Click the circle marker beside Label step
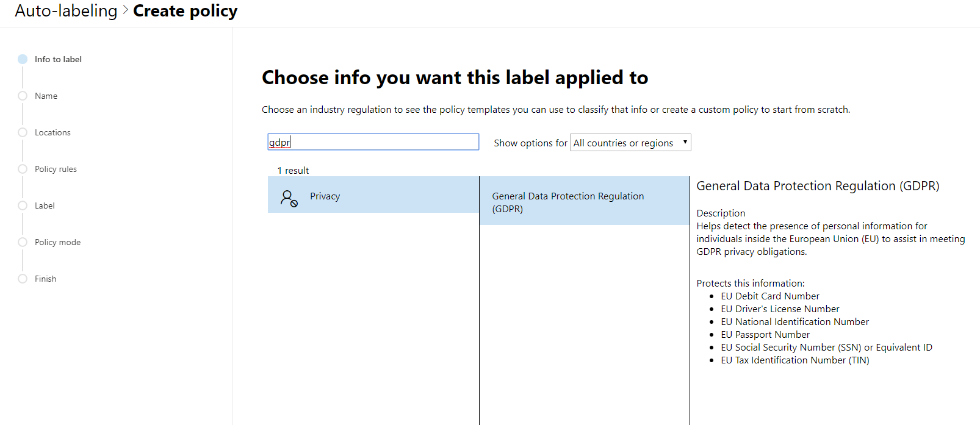The image size is (980, 425). [23, 205]
